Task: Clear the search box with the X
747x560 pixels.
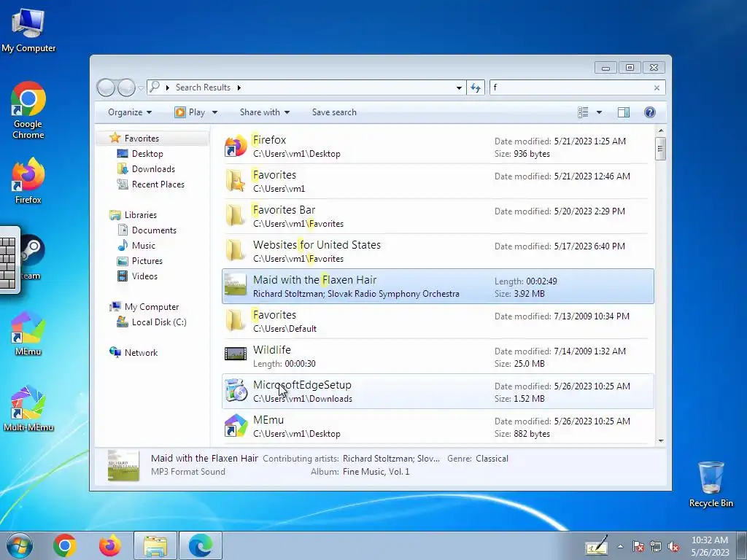Action: (657, 87)
